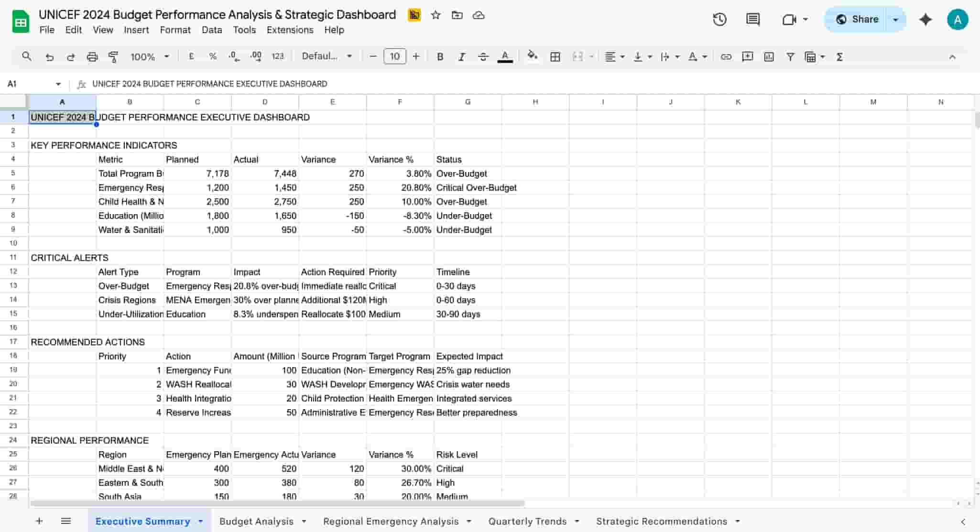Click the font size input field

395,56
